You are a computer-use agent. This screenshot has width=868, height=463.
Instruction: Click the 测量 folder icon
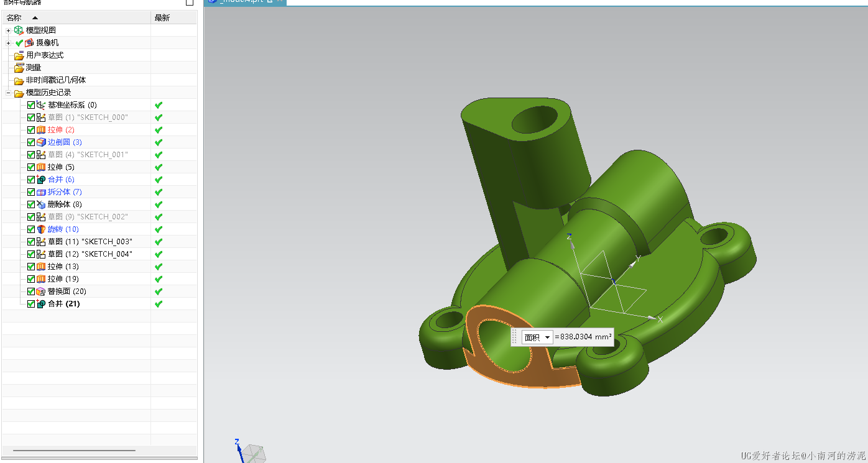click(x=19, y=68)
